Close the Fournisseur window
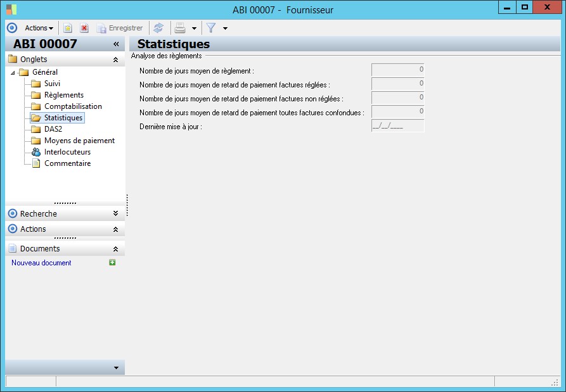The image size is (566, 392). [547, 8]
